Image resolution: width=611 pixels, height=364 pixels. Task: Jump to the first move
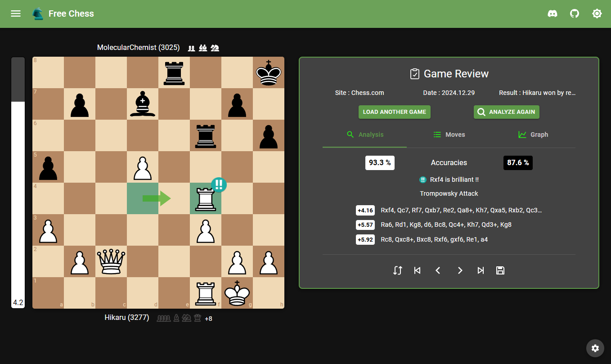(417, 270)
